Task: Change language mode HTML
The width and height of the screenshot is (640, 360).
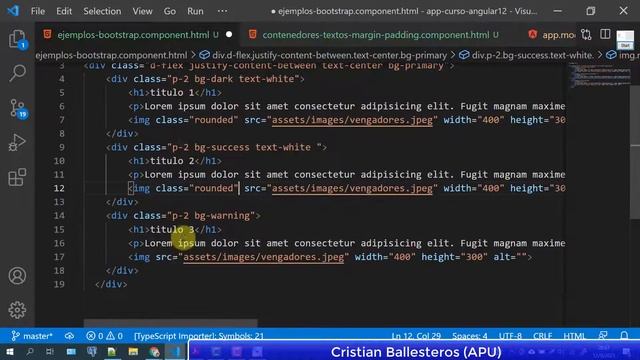Action: click(x=574, y=336)
